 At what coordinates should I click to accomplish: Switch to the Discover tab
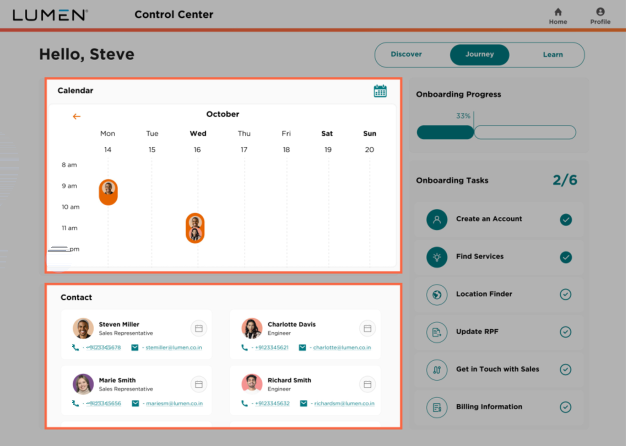click(x=406, y=54)
